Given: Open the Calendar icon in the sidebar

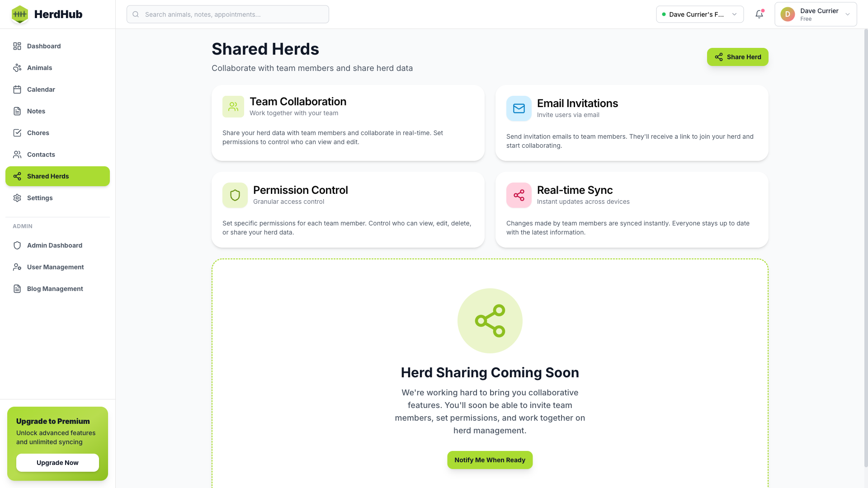Looking at the screenshot, I should coord(17,89).
